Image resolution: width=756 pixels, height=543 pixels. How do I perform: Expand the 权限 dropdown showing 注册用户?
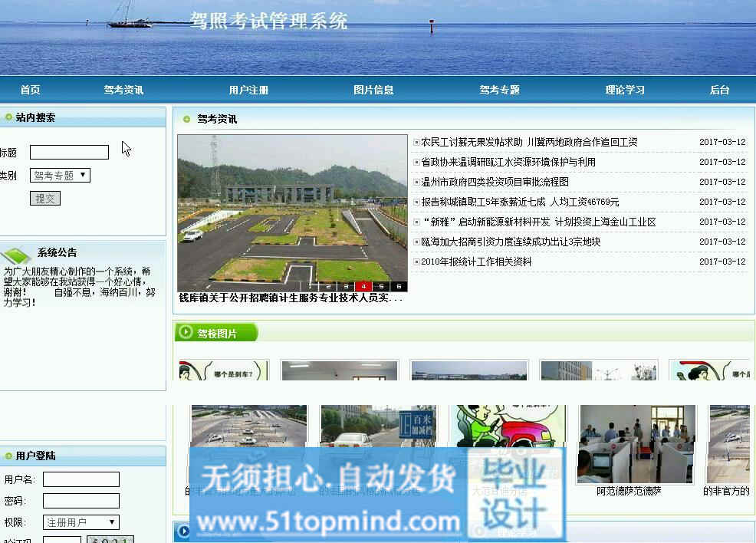click(81, 522)
